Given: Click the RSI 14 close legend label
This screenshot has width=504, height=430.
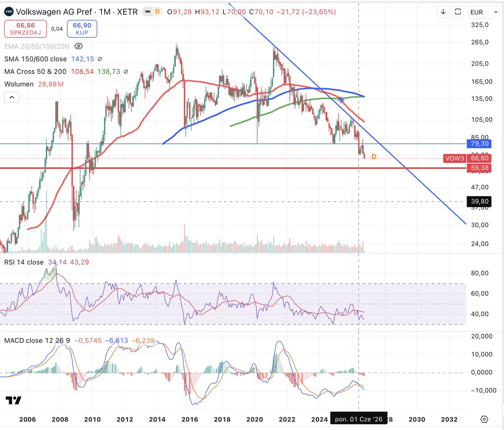Looking at the screenshot, I should point(24,262).
